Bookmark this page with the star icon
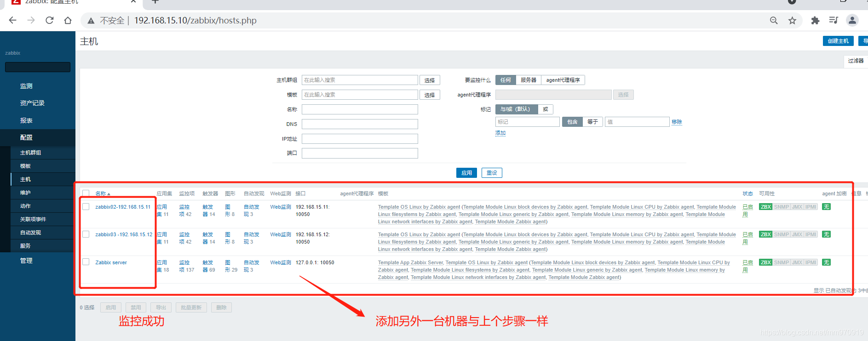This screenshot has height=341, width=868. (x=792, y=20)
